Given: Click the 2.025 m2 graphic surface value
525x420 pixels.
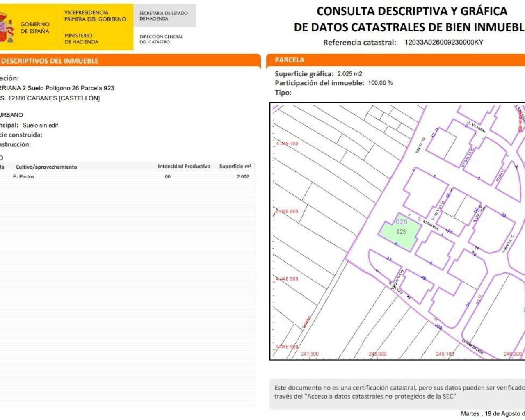Looking at the screenshot, I should [349, 74].
